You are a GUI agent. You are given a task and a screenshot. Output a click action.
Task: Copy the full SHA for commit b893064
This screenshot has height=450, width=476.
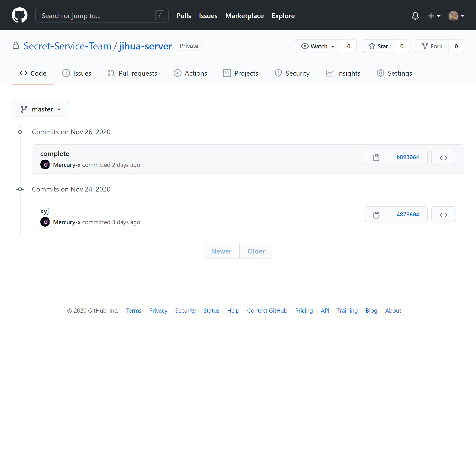(x=376, y=157)
